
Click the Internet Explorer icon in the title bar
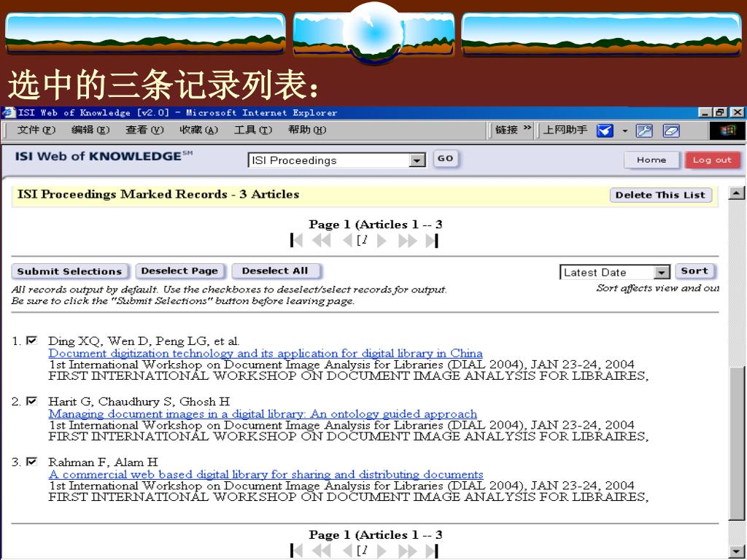click(x=9, y=113)
